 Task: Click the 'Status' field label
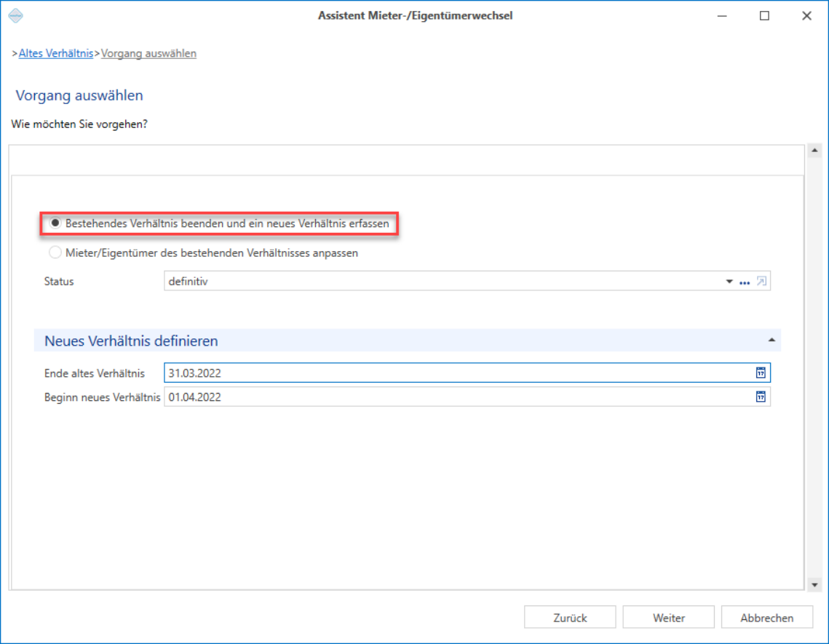point(59,282)
